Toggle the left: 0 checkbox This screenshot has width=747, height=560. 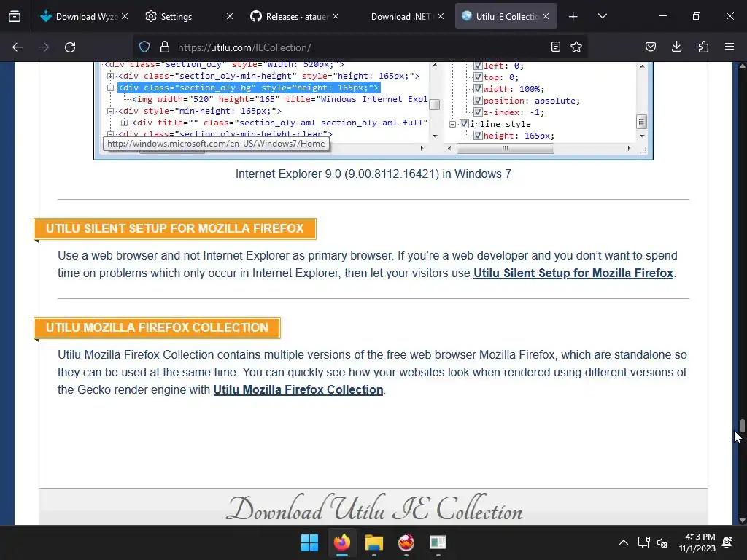478,66
